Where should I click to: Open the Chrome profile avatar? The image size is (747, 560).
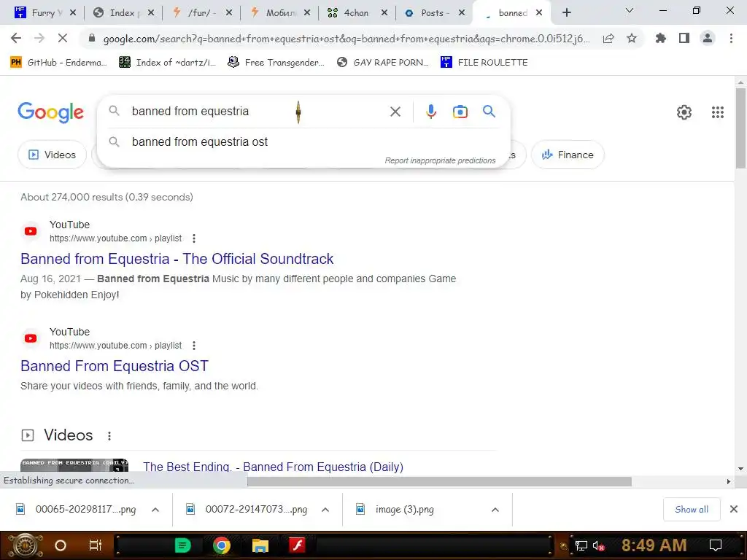tap(708, 38)
